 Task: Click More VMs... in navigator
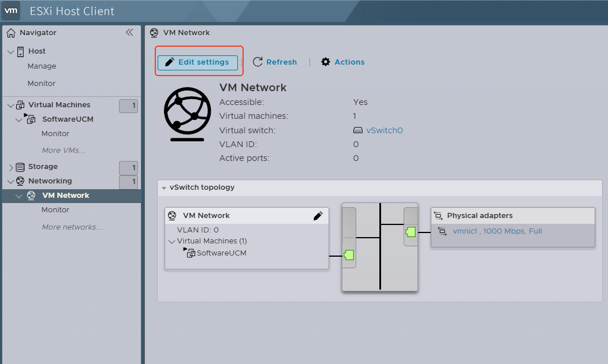pos(64,150)
